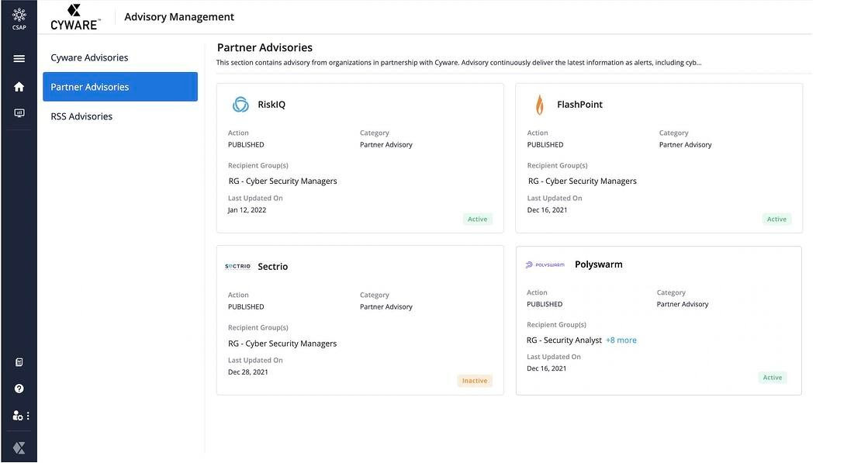This screenshot has height=463, width=868.
Task: Click the RiskIQ logo icon
Action: [x=240, y=105]
